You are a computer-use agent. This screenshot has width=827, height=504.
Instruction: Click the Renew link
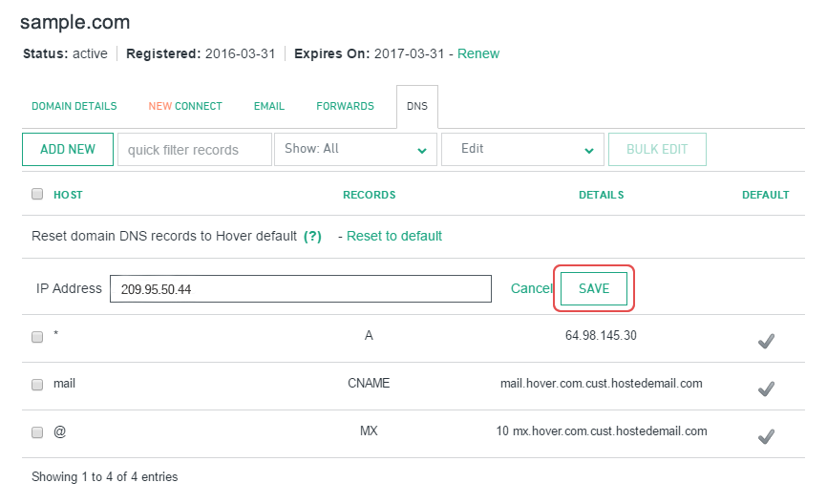[477, 53]
